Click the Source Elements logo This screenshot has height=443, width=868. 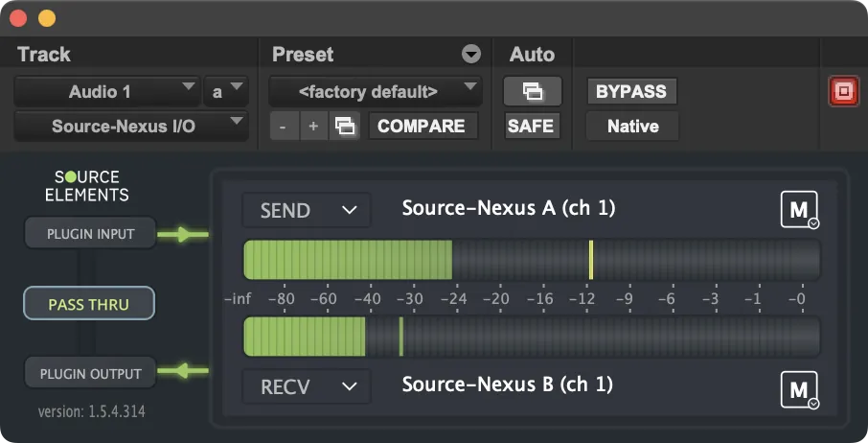pyautogui.click(x=87, y=185)
